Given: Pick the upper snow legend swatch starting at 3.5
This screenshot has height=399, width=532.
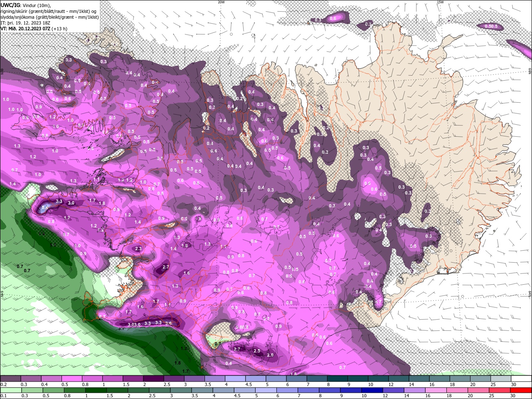Looking at the screenshot, I should (x=215, y=379).
